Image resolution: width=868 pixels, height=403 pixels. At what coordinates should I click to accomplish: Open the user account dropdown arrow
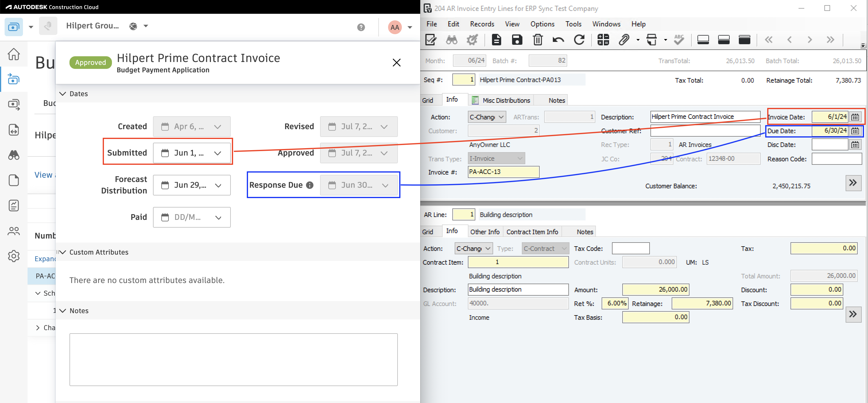(x=410, y=27)
